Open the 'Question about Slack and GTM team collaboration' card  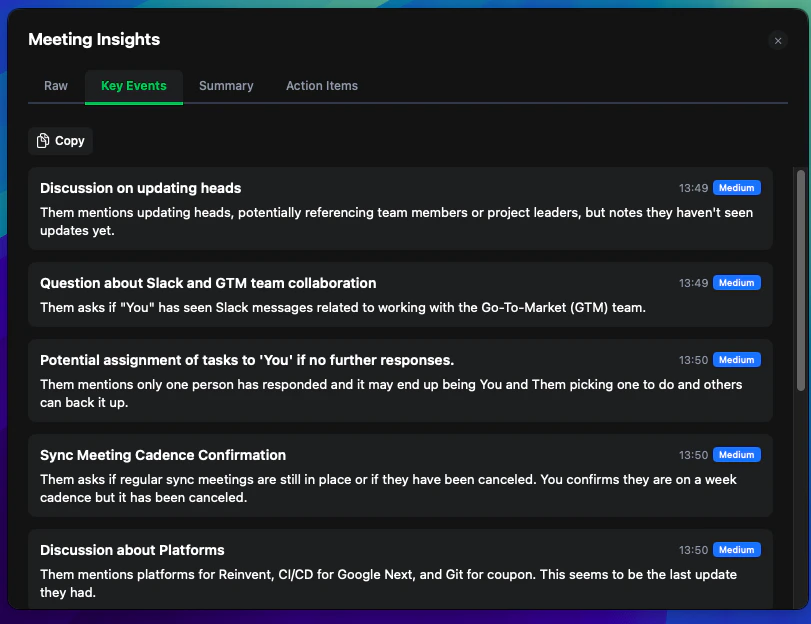(400, 295)
